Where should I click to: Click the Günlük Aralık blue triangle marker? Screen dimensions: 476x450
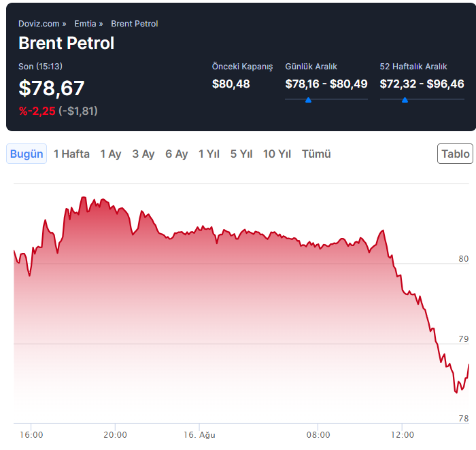click(308, 100)
